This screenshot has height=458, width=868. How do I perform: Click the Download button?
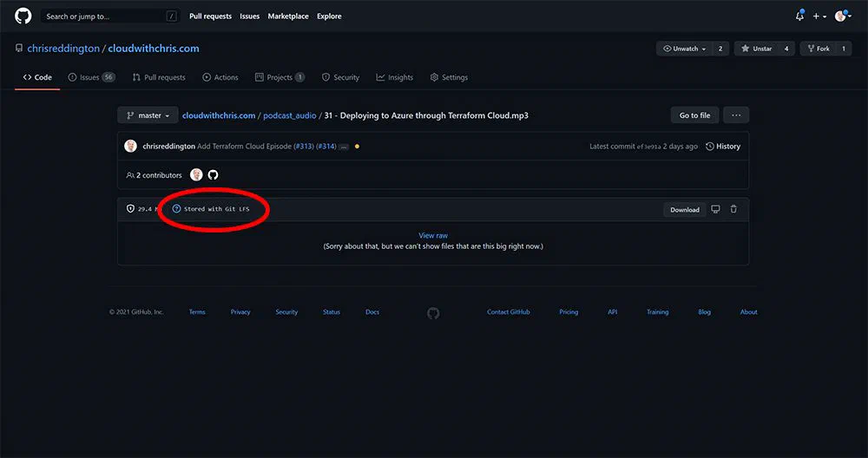(x=685, y=210)
